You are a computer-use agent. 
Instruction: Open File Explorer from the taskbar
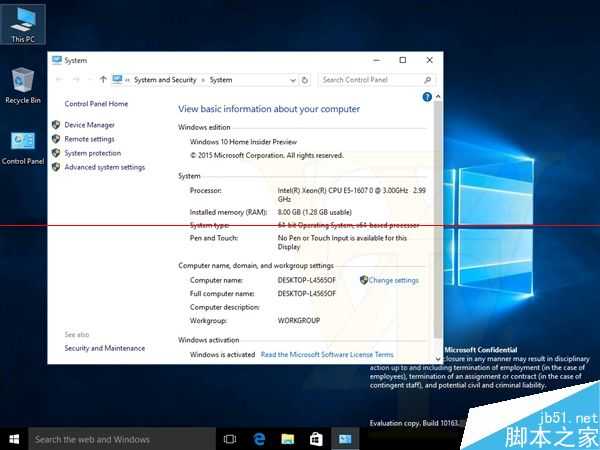coord(288,439)
